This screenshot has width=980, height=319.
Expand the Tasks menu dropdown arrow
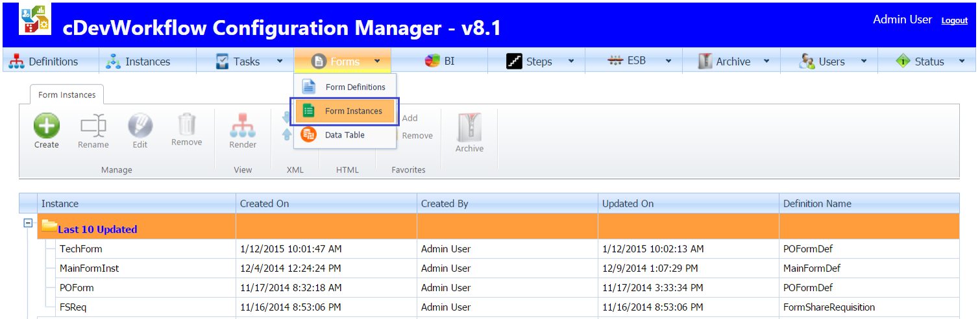[x=280, y=62]
